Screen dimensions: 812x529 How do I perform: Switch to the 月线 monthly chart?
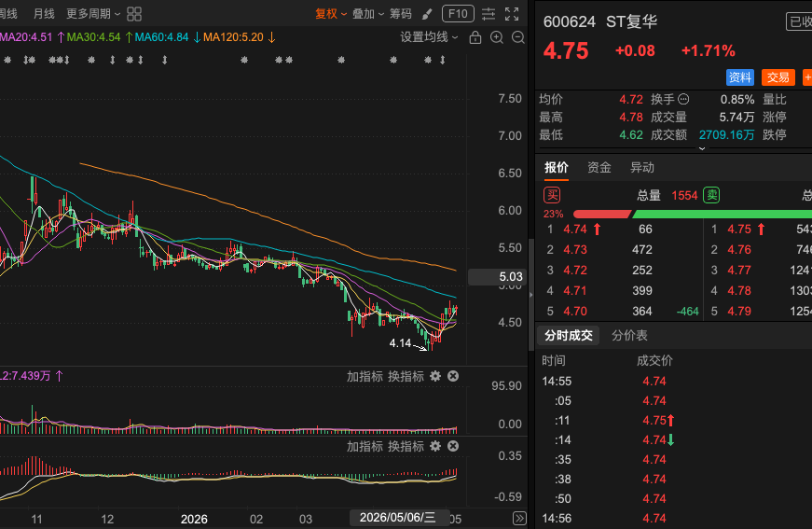pyautogui.click(x=44, y=14)
